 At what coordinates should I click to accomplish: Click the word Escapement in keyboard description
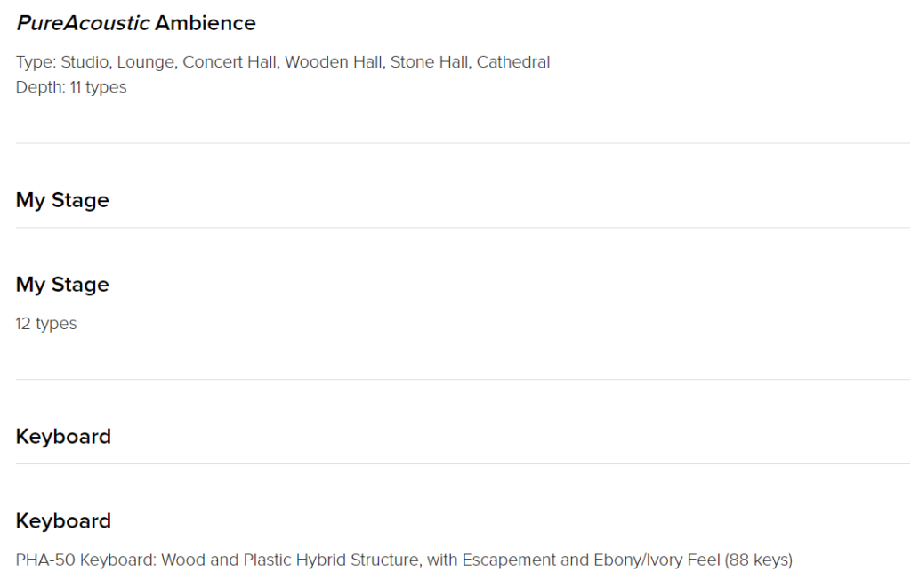509,560
